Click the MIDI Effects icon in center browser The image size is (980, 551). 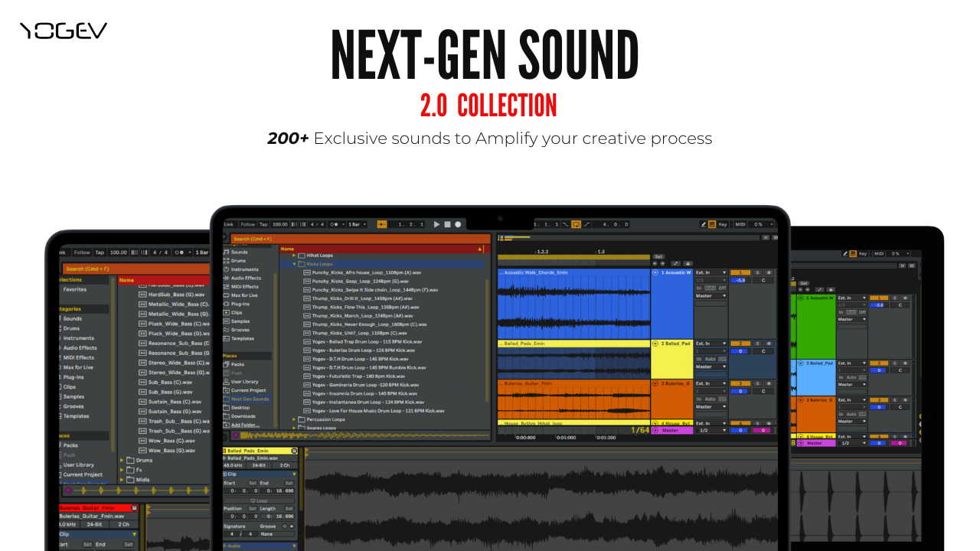pyautogui.click(x=226, y=286)
